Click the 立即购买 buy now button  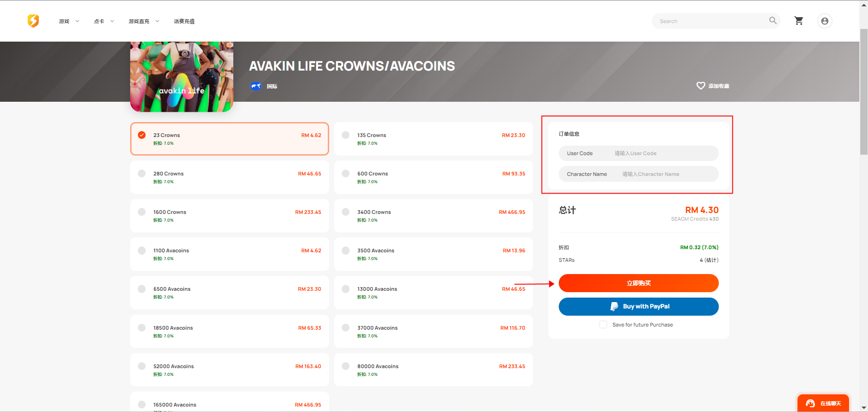tap(638, 283)
